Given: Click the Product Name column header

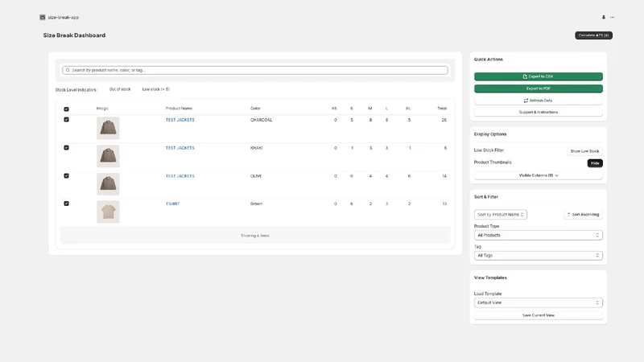Looking at the screenshot, I should 179,109.
